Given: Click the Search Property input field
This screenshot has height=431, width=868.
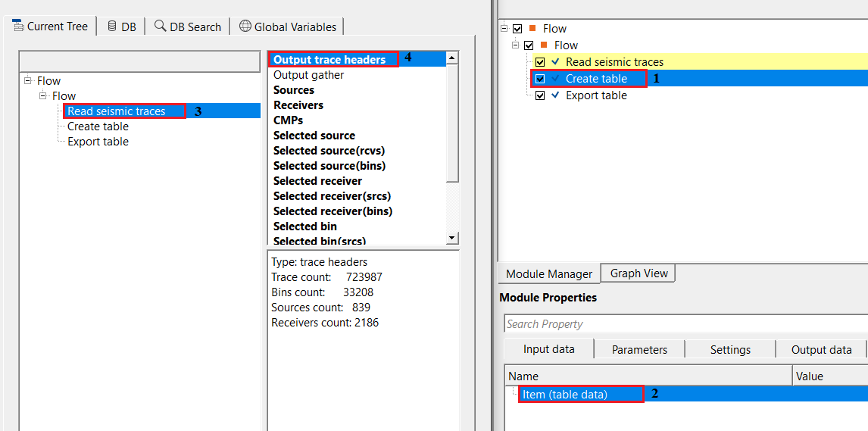Looking at the screenshot, I should (682, 324).
